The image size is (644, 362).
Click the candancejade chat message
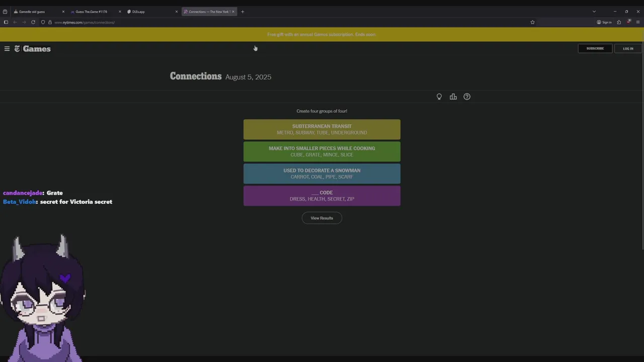[33, 193]
